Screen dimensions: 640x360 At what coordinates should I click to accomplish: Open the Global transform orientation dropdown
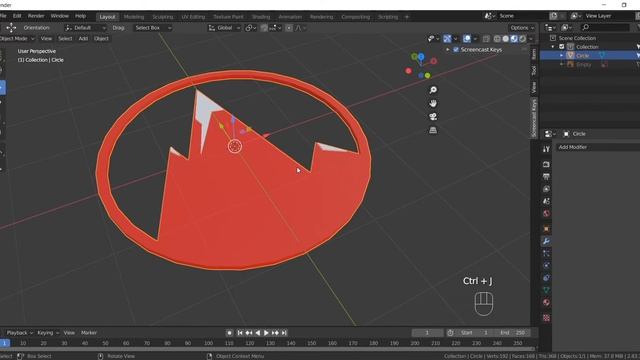click(224, 28)
